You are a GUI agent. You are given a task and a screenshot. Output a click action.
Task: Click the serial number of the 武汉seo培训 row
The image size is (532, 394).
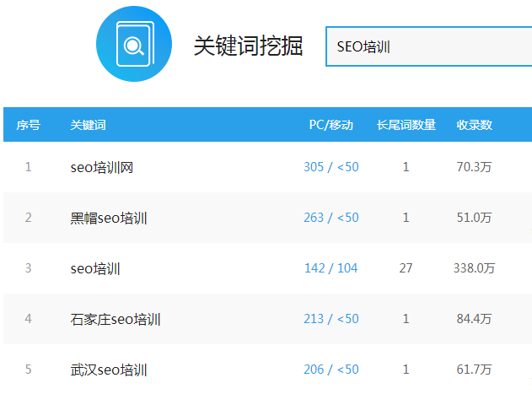pos(29,370)
